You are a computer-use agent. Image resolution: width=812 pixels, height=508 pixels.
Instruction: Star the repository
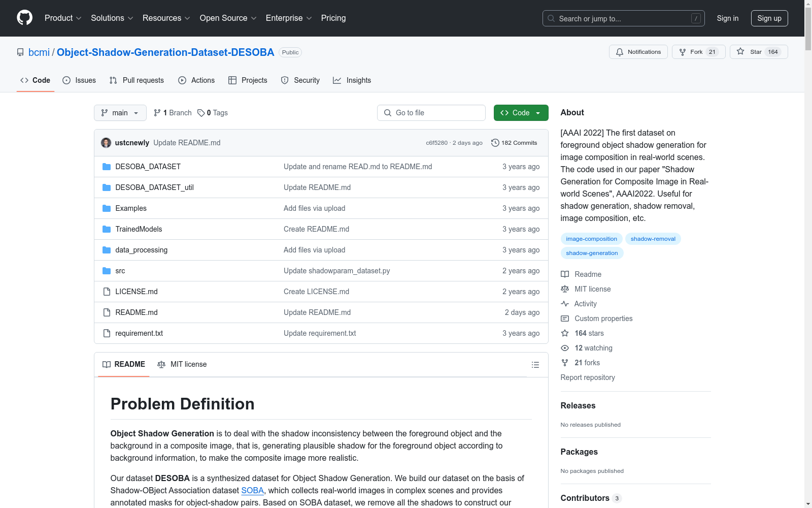coord(759,52)
